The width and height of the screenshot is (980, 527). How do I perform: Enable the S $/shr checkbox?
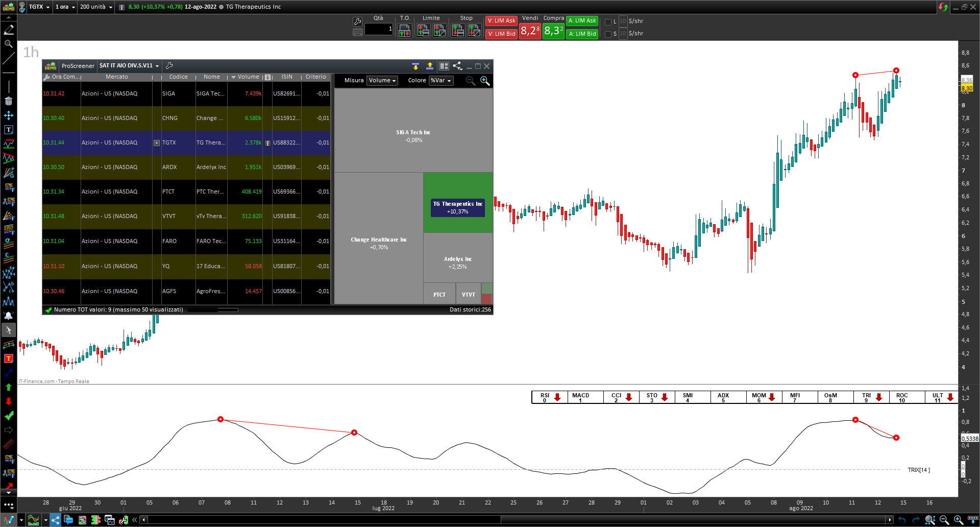coord(608,34)
